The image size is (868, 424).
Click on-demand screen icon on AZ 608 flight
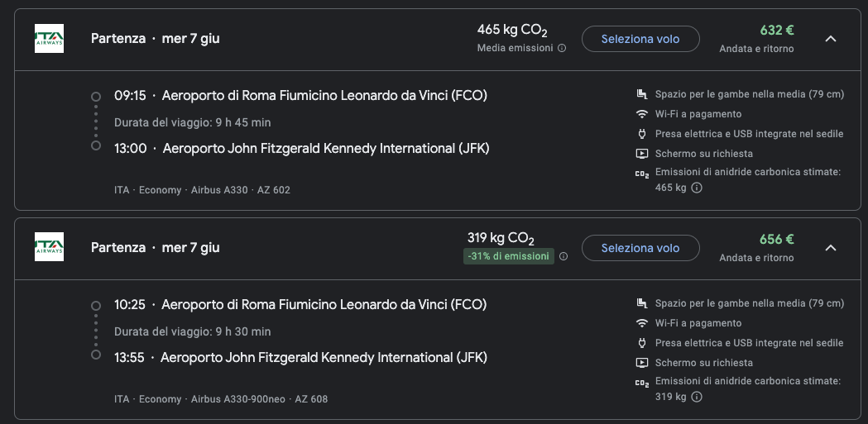point(641,363)
